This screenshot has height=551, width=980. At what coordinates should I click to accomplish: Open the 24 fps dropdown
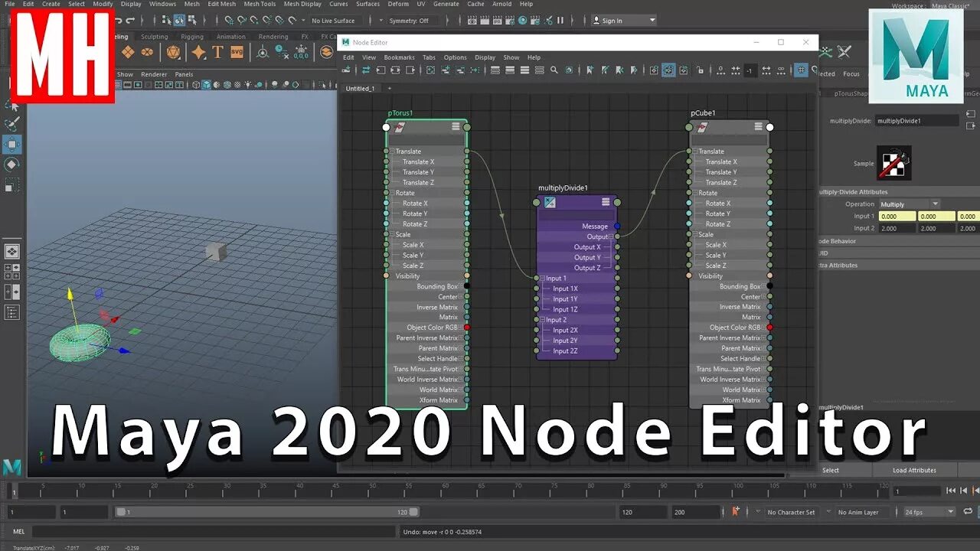[929, 512]
